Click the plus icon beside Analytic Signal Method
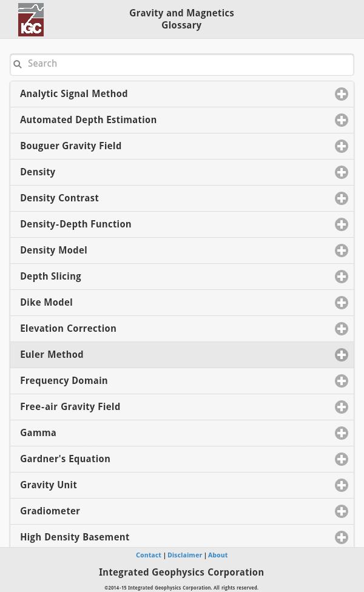This screenshot has width=364, height=592. [x=342, y=94]
